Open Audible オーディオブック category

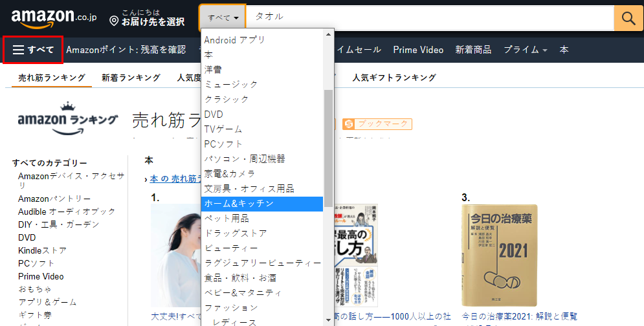click(67, 212)
